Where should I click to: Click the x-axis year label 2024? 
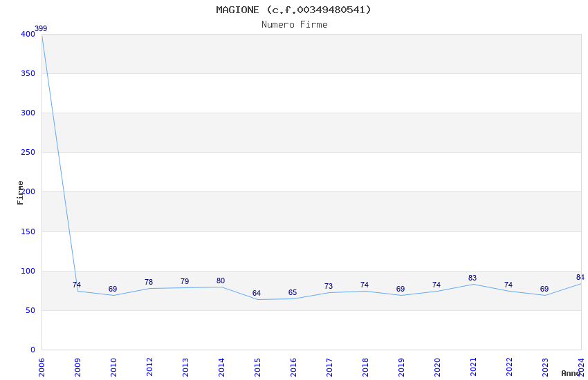(x=581, y=367)
